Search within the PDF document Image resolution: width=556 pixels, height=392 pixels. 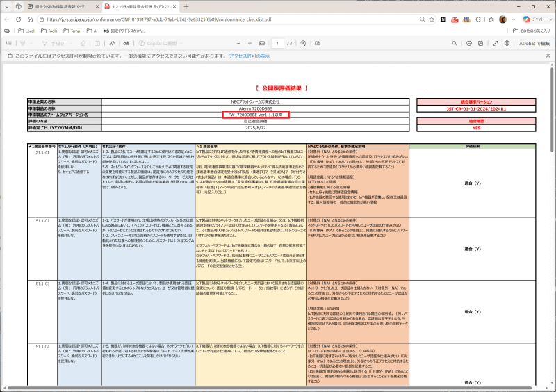pyautogui.click(x=455, y=43)
